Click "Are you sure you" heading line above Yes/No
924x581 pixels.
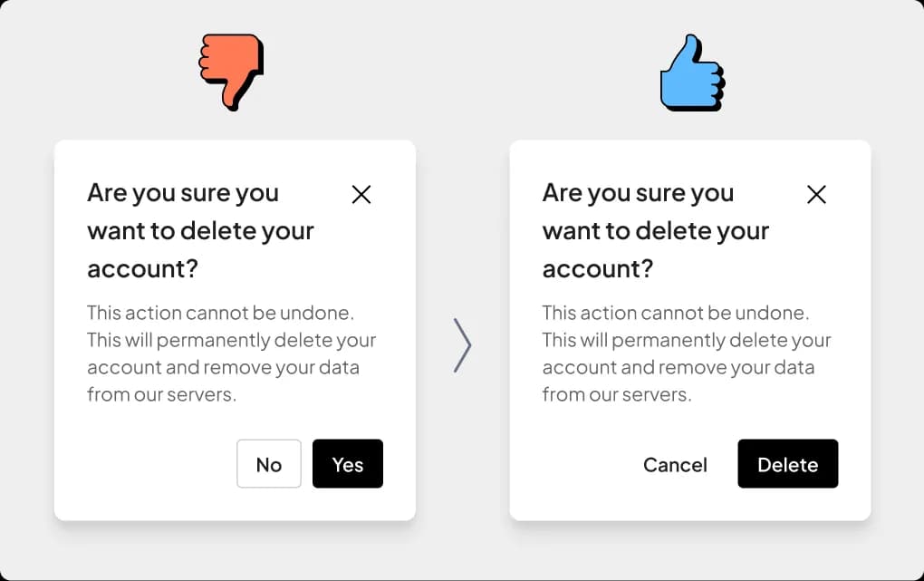(183, 193)
